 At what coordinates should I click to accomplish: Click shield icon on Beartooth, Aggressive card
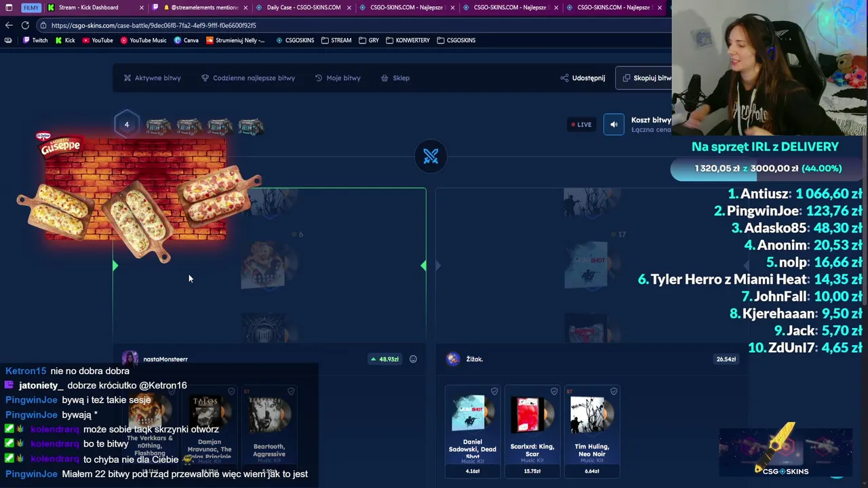[x=291, y=392]
